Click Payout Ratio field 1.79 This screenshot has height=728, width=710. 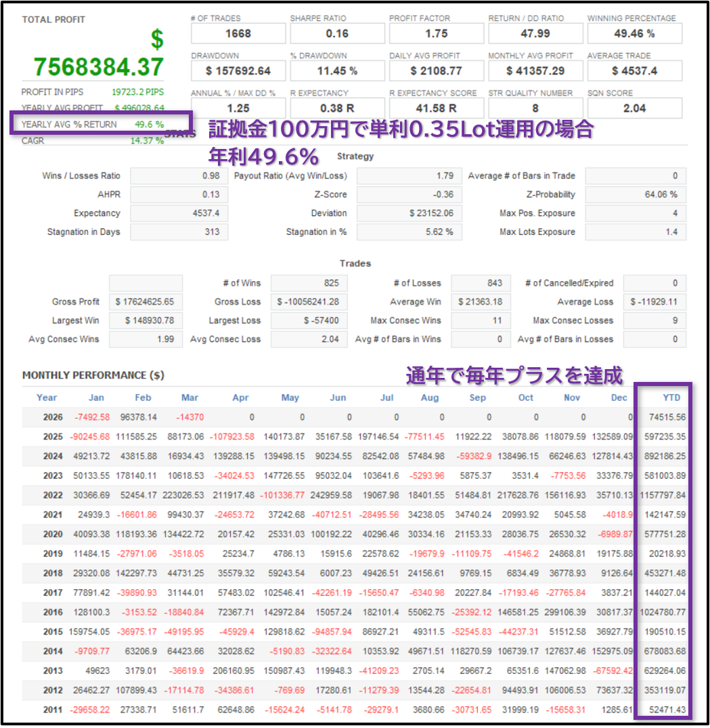pos(409,176)
